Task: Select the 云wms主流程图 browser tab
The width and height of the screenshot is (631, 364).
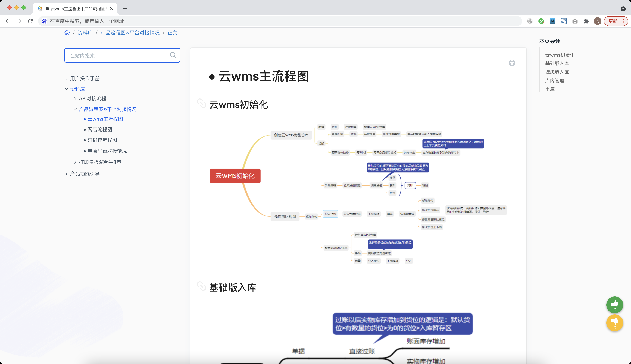Action: click(x=75, y=9)
